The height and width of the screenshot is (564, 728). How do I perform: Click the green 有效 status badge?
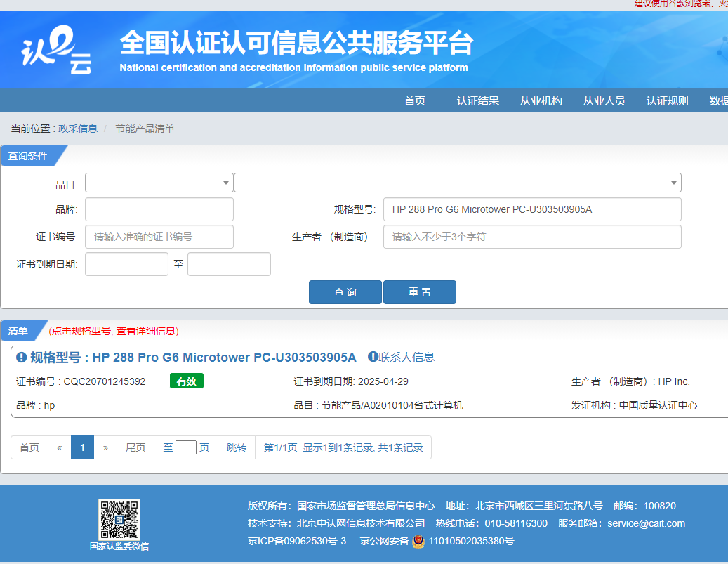[187, 381]
